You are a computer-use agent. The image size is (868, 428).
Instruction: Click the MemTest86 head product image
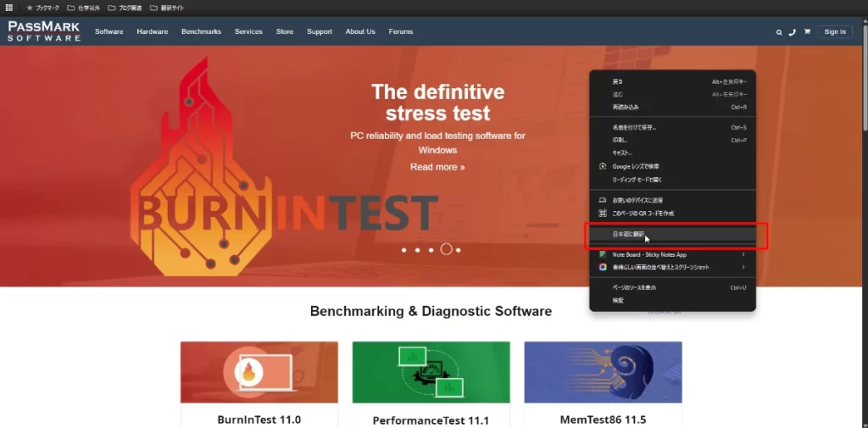603,372
